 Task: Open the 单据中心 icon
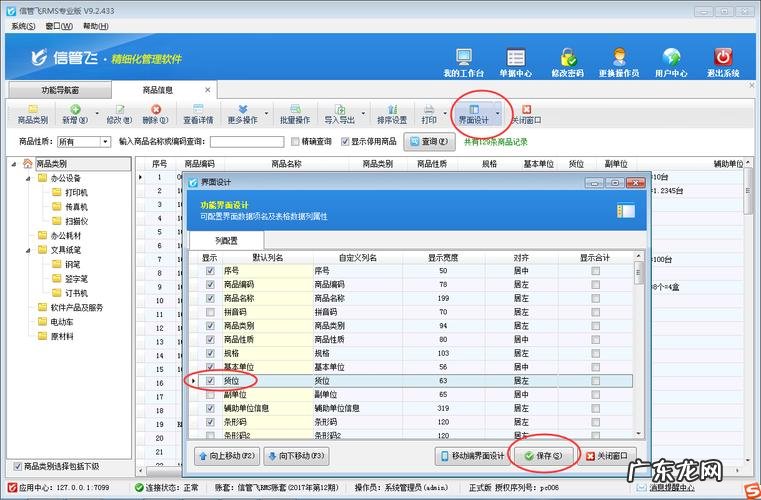click(514, 59)
